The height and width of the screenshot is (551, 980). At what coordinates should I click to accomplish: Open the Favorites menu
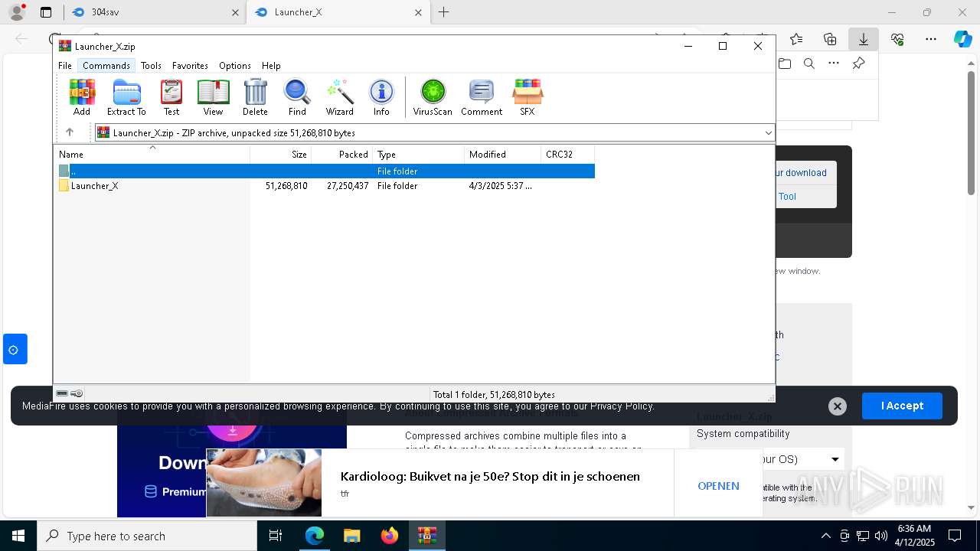tap(190, 66)
